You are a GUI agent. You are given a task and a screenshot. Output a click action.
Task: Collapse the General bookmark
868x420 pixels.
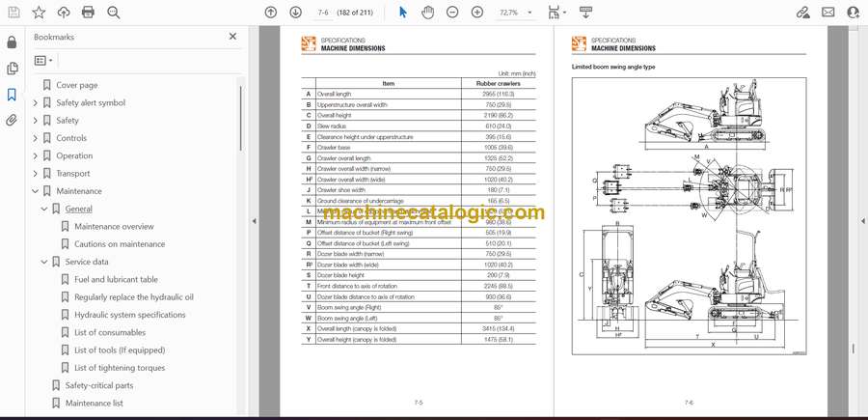tap(44, 209)
